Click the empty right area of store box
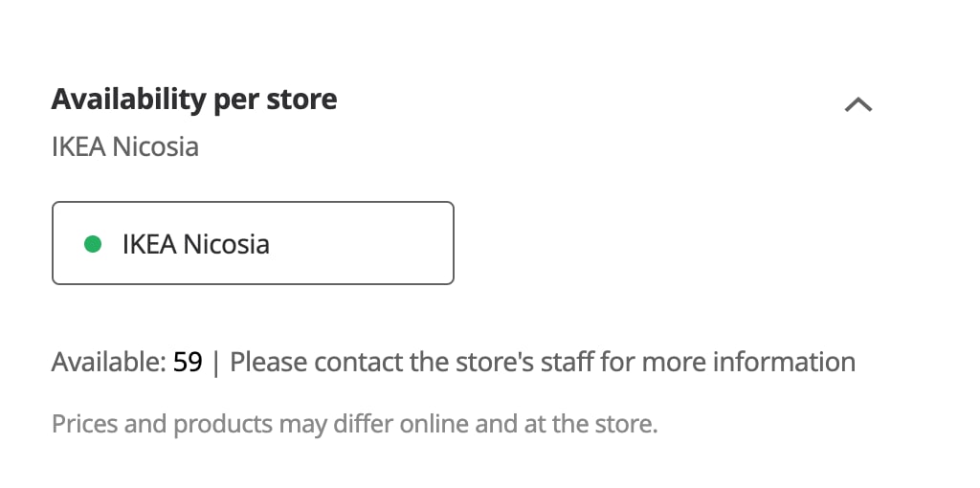 (x=383, y=243)
